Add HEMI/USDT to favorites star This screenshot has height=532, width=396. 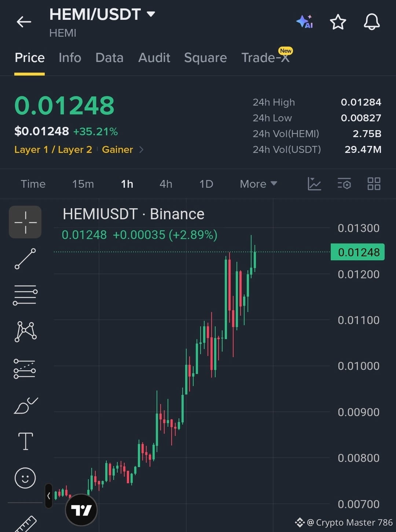338,22
